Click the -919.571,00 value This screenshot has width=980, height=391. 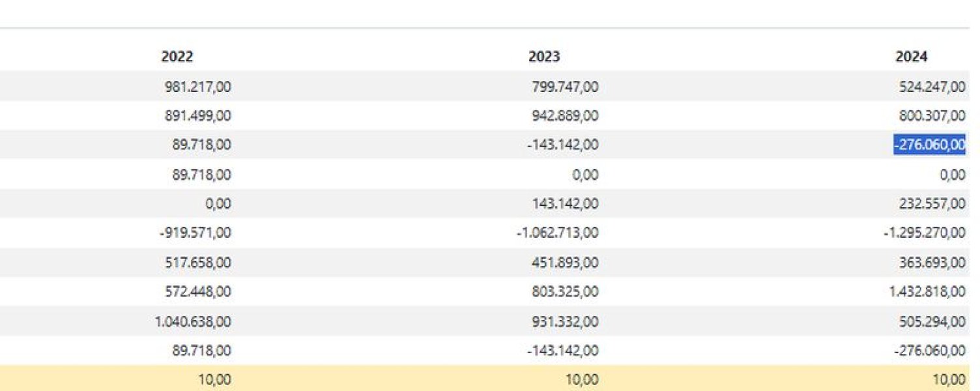pos(196,233)
